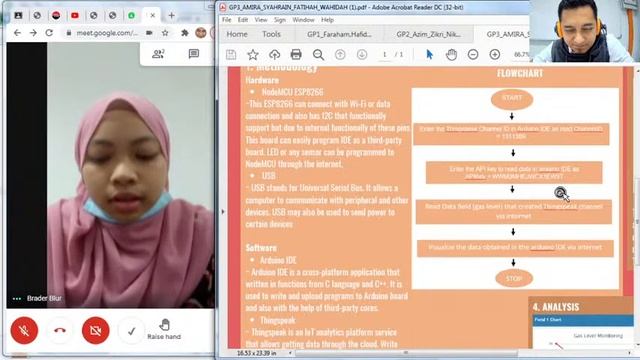
Task: Click the meet.google.com address bar
Action: [107, 33]
